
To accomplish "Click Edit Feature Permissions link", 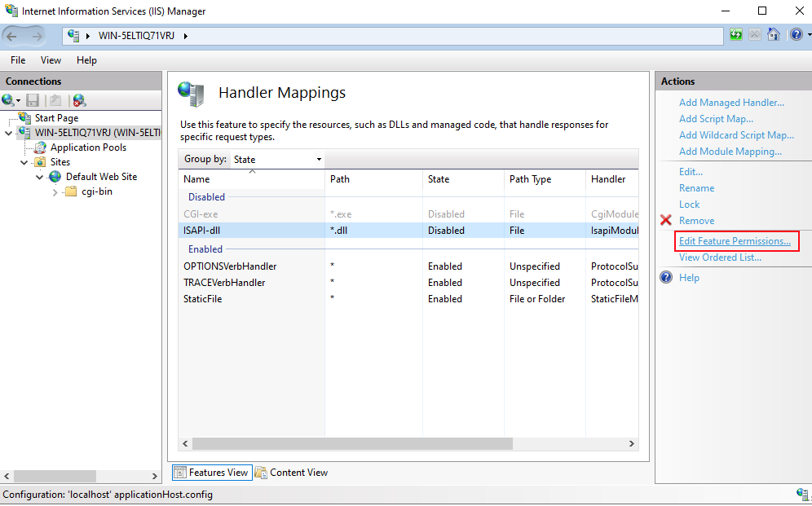I will [735, 241].
